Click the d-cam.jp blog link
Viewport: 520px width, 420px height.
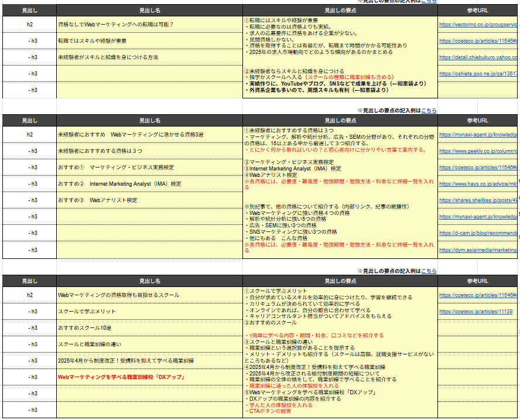pyautogui.click(x=478, y=233)
